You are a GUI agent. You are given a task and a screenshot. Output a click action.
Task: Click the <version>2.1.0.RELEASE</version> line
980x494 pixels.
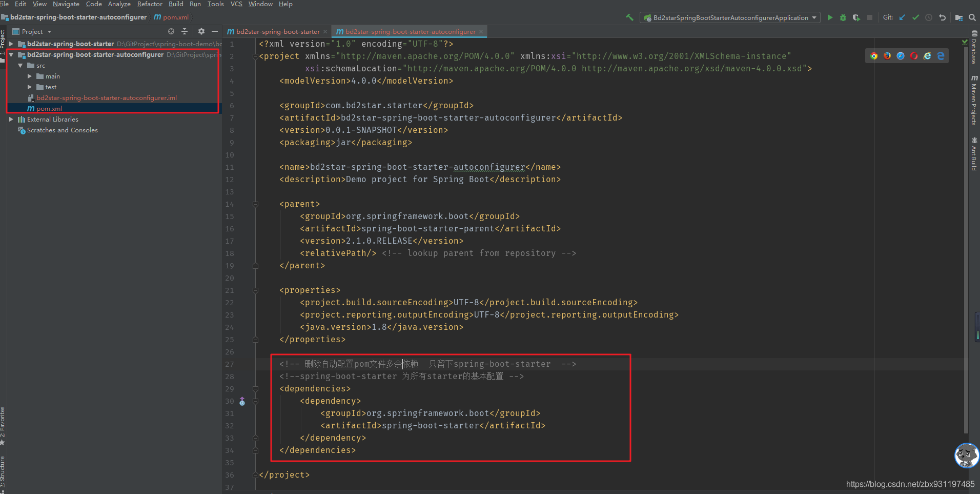pyautogui.click(x=381, y=241)
